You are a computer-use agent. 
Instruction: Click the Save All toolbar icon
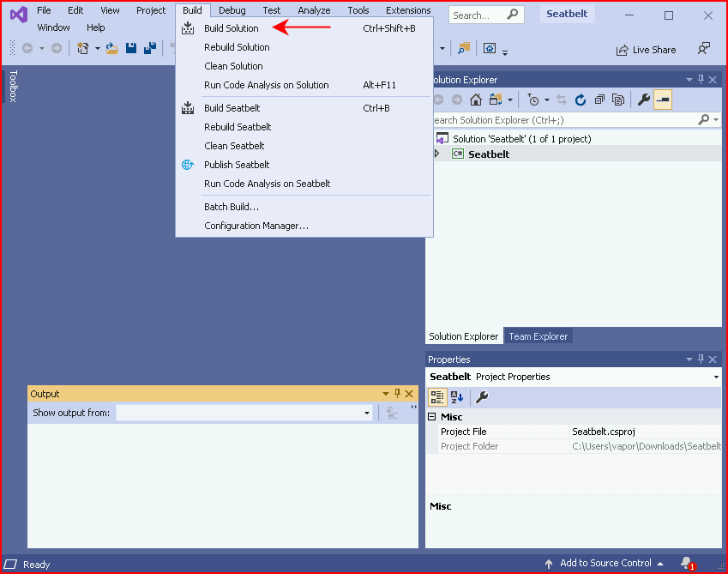click(x=150, y=48)
